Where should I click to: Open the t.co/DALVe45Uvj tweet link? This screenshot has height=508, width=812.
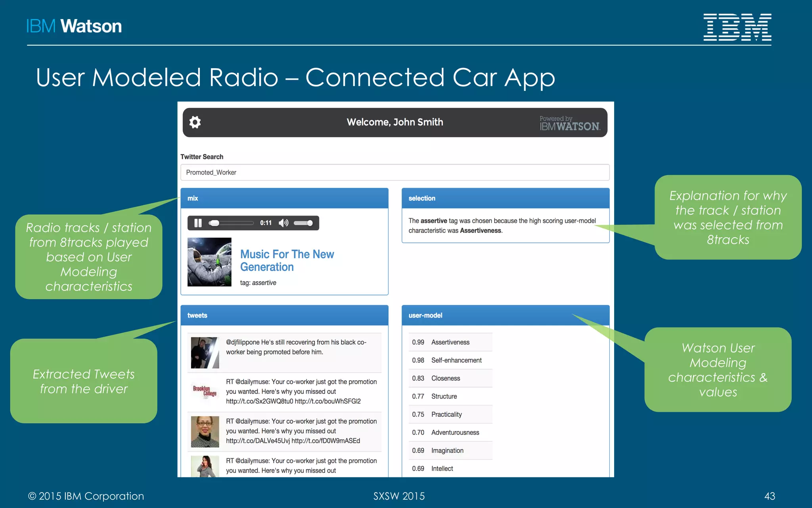[x=258, y=441]
